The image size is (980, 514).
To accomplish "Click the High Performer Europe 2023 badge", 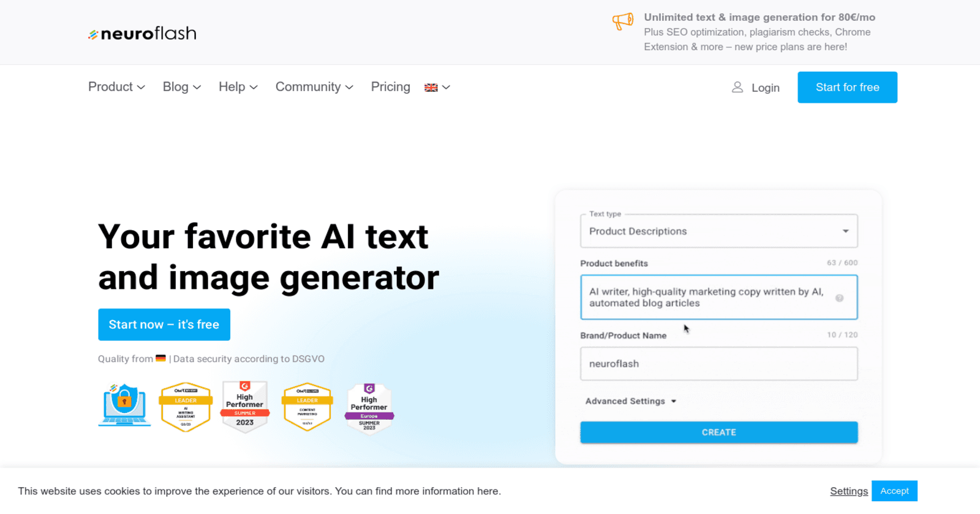I will (x=369, y=406).
